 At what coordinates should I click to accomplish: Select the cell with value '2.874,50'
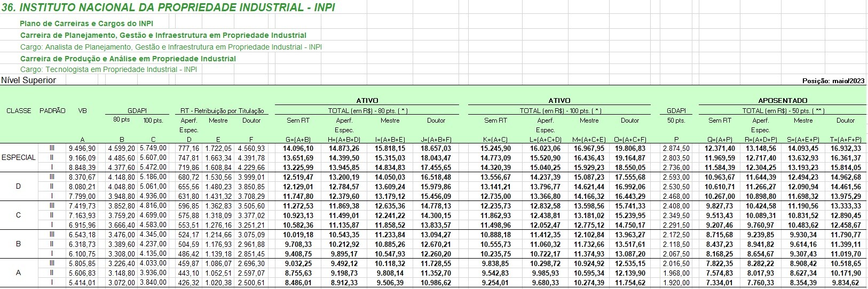676,148
